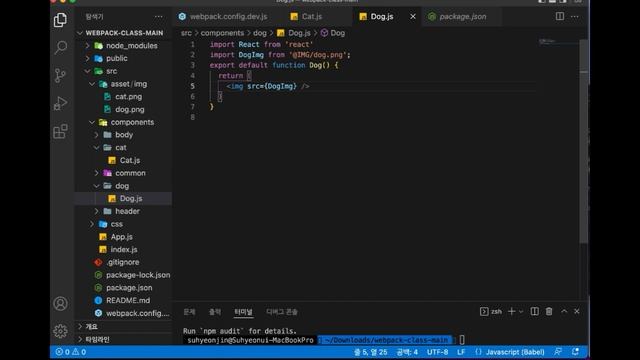This screenshot has height=360, width=640.
Task: Open the Explorer view in activity bar
Action: pos(60,20)
